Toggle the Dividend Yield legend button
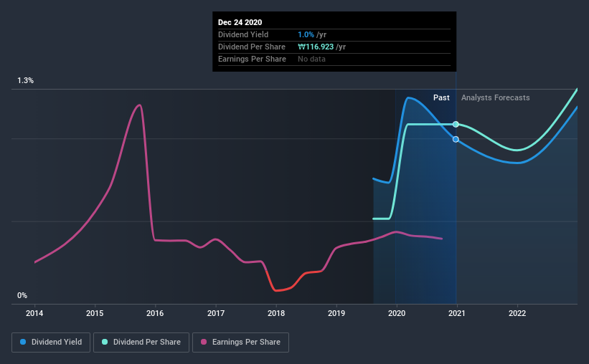The image size is (589, 364). [51, 343]
